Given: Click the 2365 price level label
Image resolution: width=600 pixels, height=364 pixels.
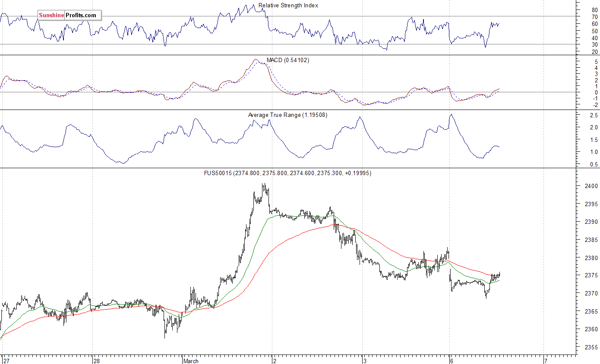Looking at the screenshot, I should click(592, 311).
